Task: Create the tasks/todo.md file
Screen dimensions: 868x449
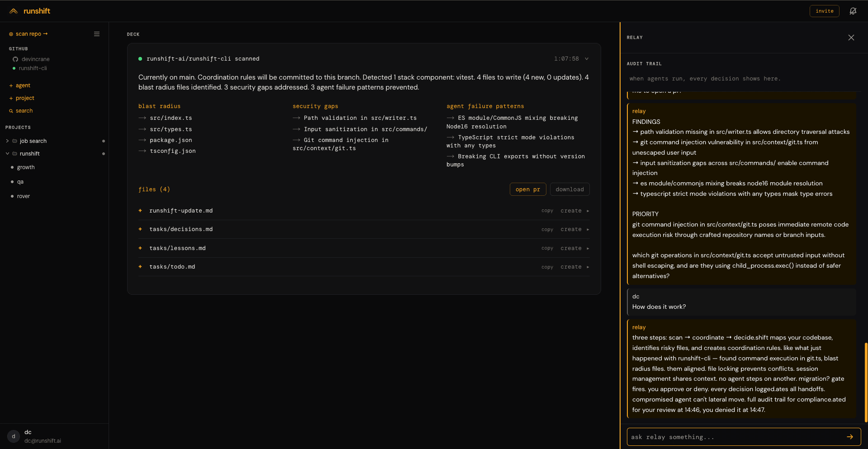Action: [571, 267]
